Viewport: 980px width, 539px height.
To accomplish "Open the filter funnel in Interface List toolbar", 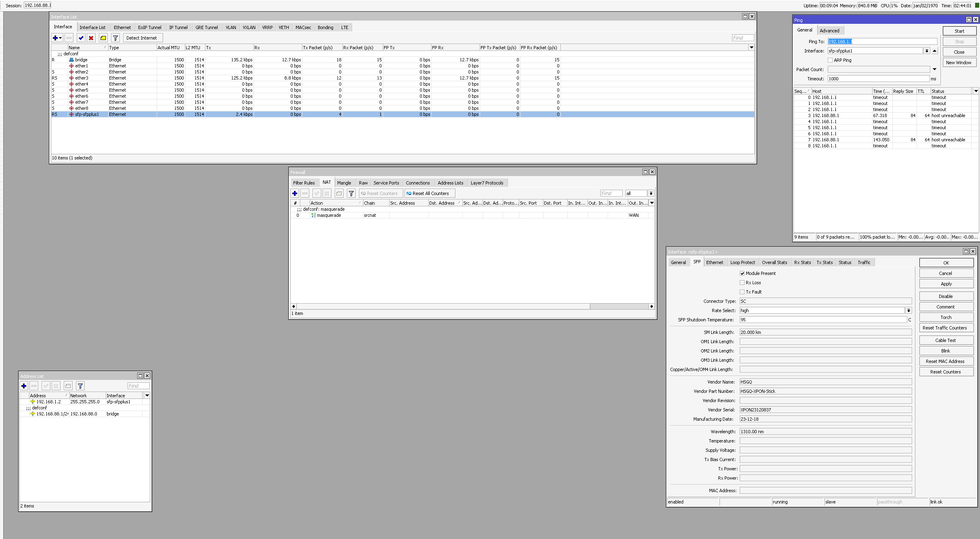I will pos(115,38).
